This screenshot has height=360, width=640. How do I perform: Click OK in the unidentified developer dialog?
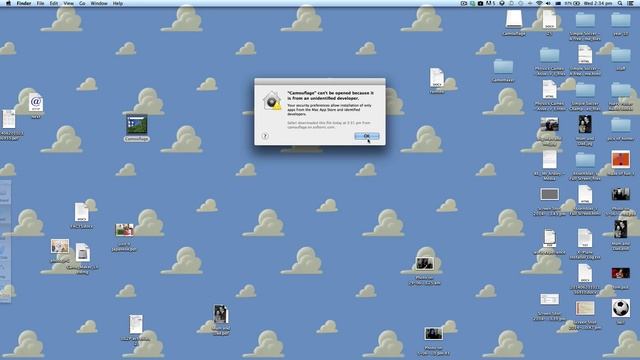[367, 136]
